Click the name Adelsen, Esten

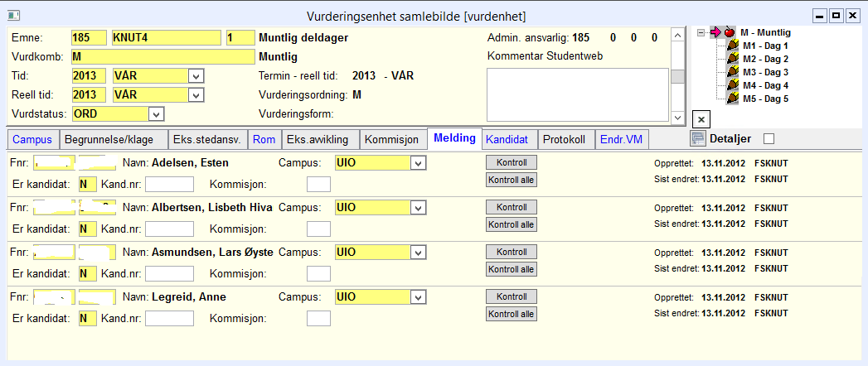pyautogui.click(x=190, y=163)
